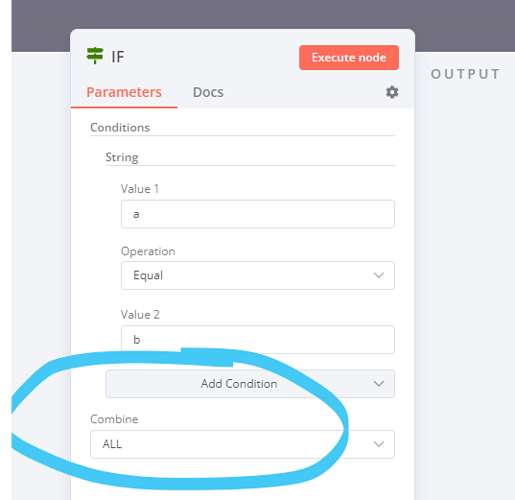Click the green IF signpost node icon
Image resolution: width=515 pixels, height=500 pixels.
[95, 56]
